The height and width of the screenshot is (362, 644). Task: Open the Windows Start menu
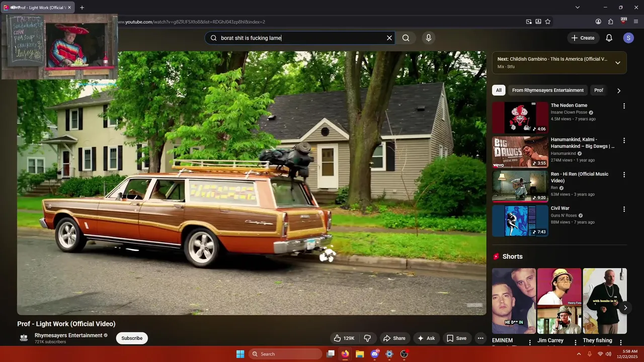(x=240, y=354)
